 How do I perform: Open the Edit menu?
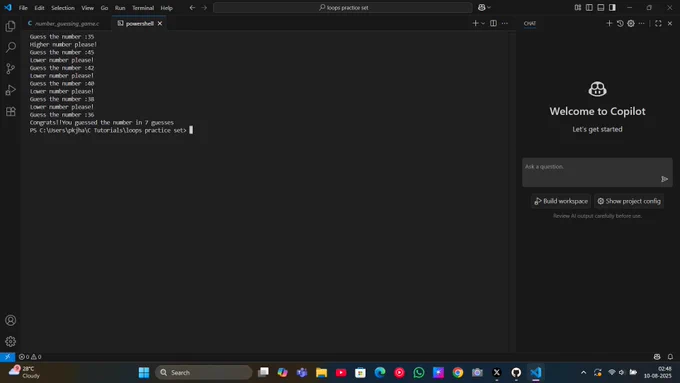coord(39,8)
